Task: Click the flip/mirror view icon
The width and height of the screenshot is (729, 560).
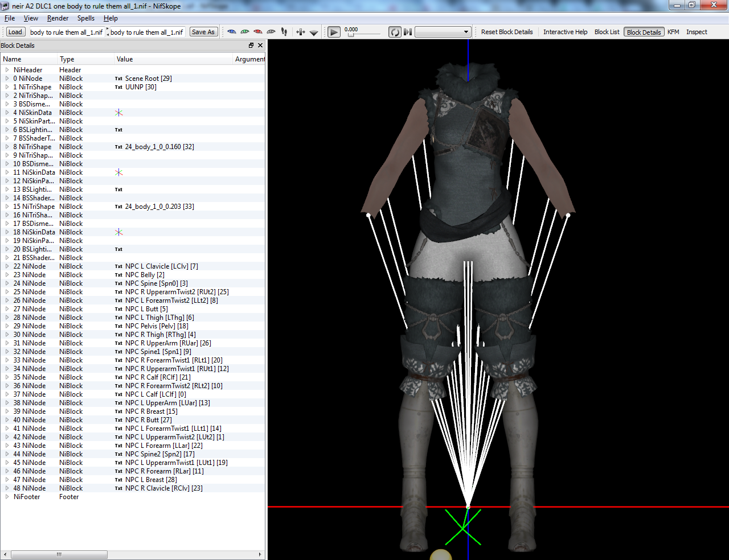Action: pos(301,32)
